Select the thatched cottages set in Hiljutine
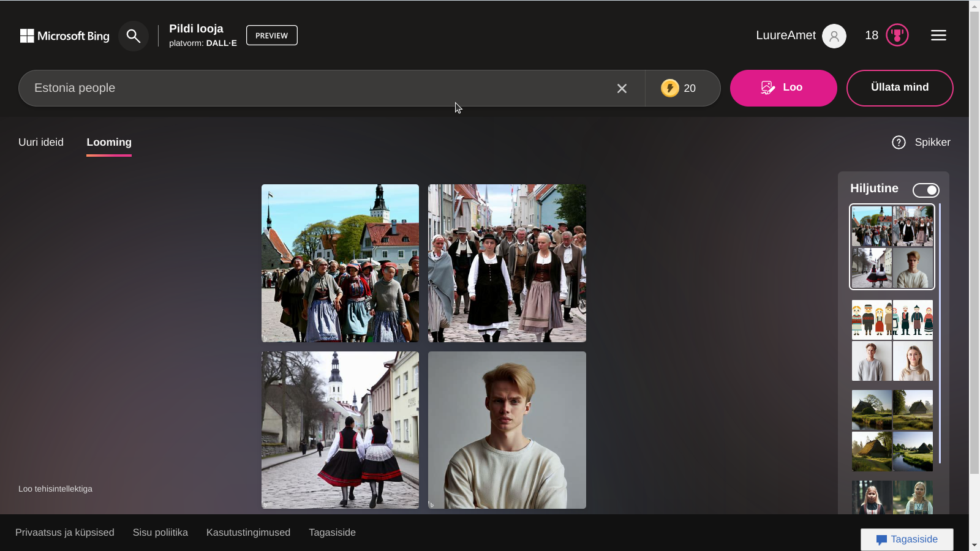Image resolution: width=980 pixels, height=551 pixels. [892, 430]
